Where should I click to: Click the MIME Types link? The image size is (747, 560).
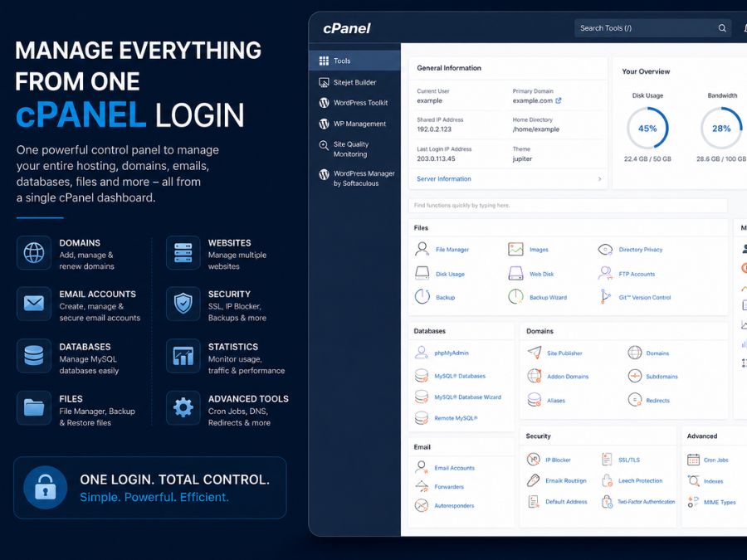click(x=720, y=502)
